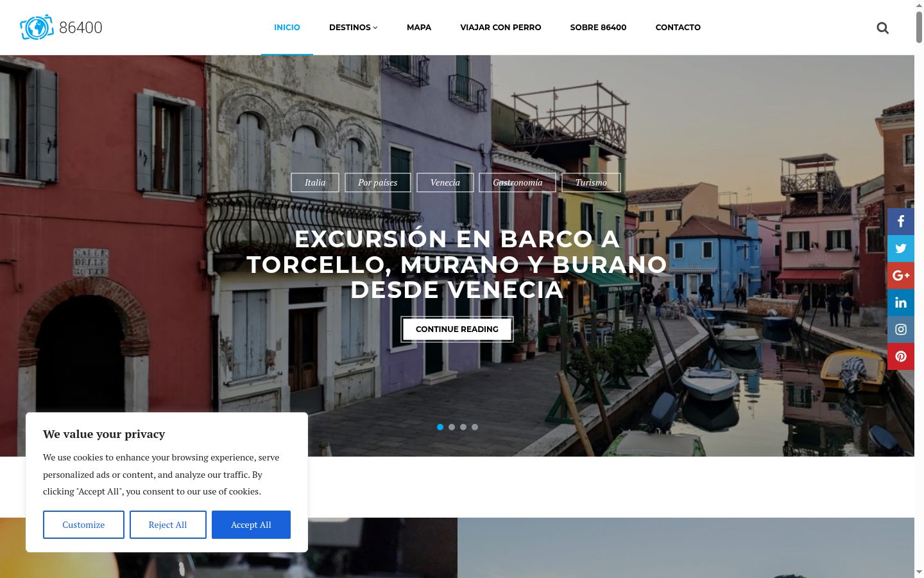The height and width of the screenshot is (578, 924).
Task: Expand the Destinos dropdown menu
Action: pyautogui.click(x=353, y=27)
